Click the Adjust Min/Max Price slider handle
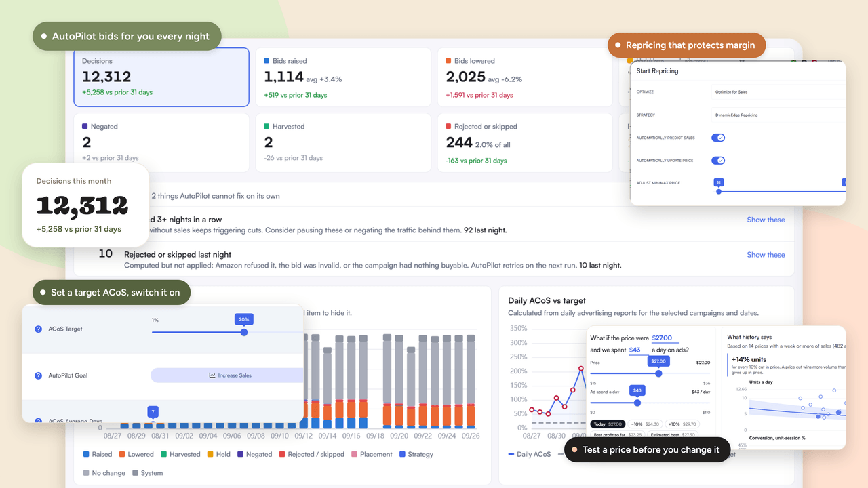Viewport: 868px width, 488px height. click(719, 191)
